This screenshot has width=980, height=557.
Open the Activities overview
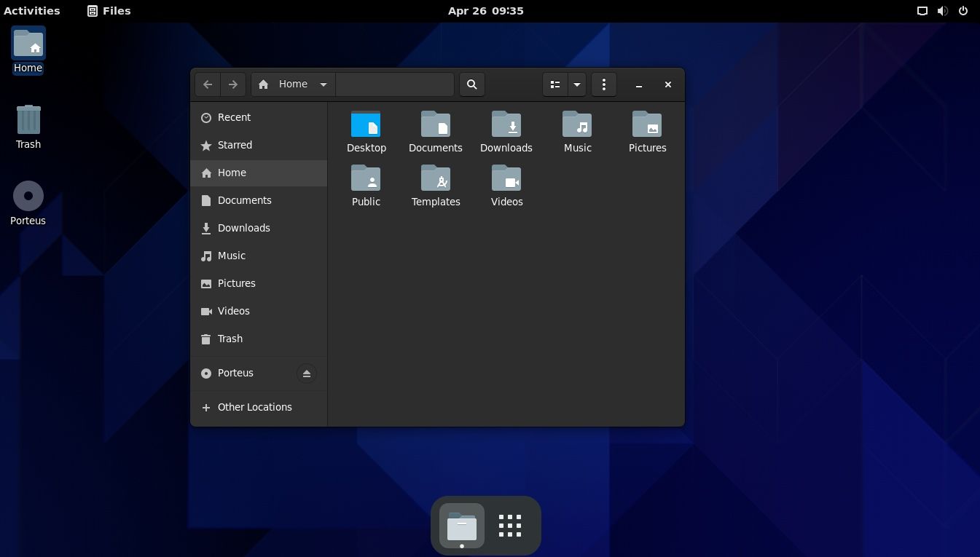coord(32,10)
